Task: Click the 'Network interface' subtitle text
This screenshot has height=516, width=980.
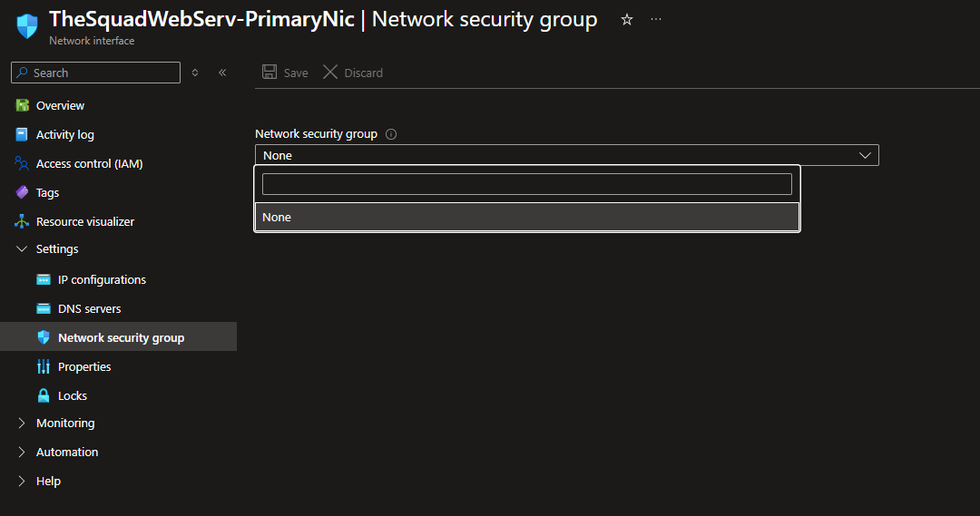Action: (92, 41)
